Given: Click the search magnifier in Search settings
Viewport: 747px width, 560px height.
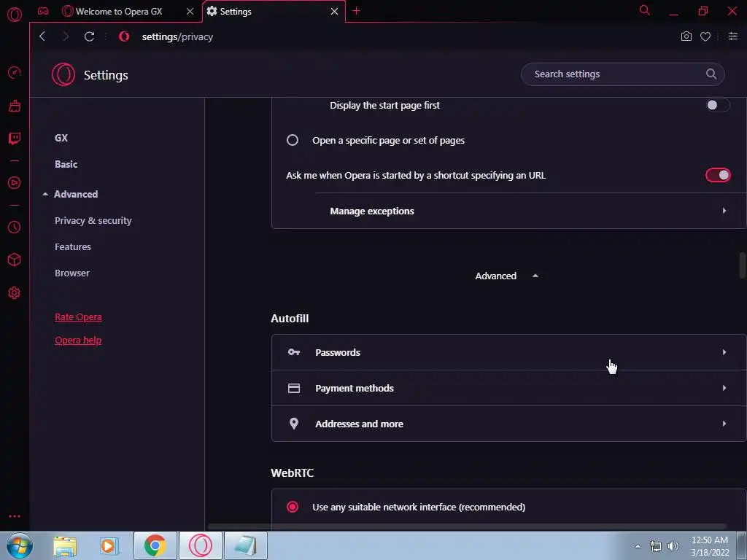Looking at the screenshot, I should coord(711,74).
